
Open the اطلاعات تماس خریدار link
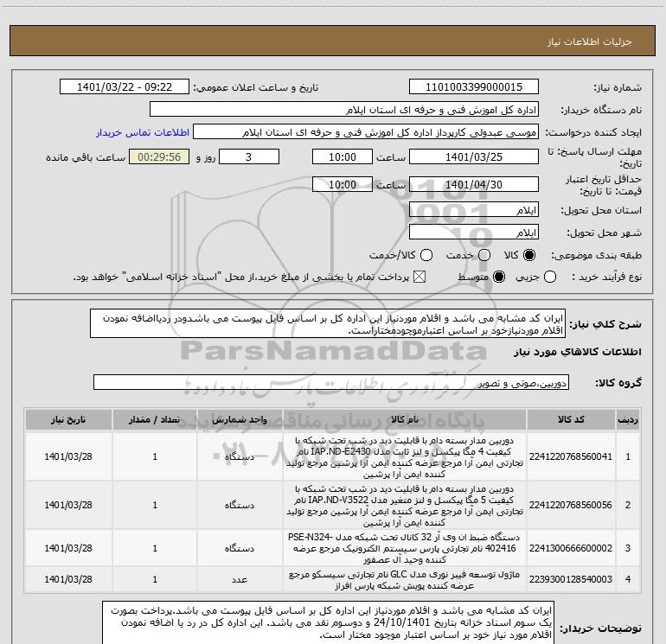[x=143, y=132]
